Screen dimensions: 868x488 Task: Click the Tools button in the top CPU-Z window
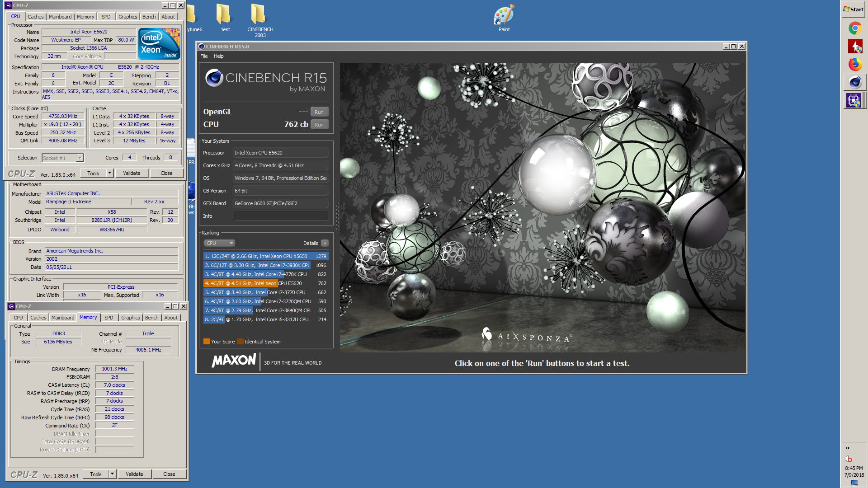click(93, 173)
